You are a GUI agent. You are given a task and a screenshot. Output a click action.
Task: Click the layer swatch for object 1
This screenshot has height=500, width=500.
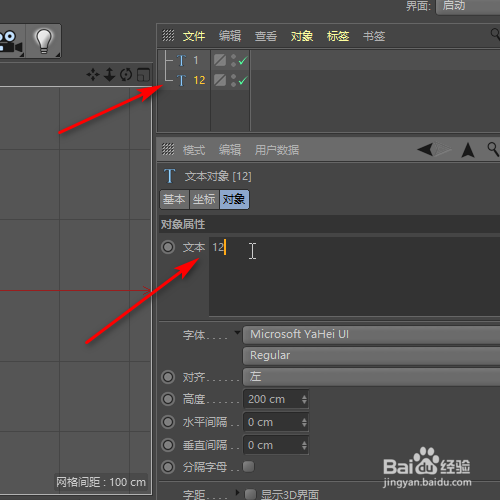pos(220,60)
